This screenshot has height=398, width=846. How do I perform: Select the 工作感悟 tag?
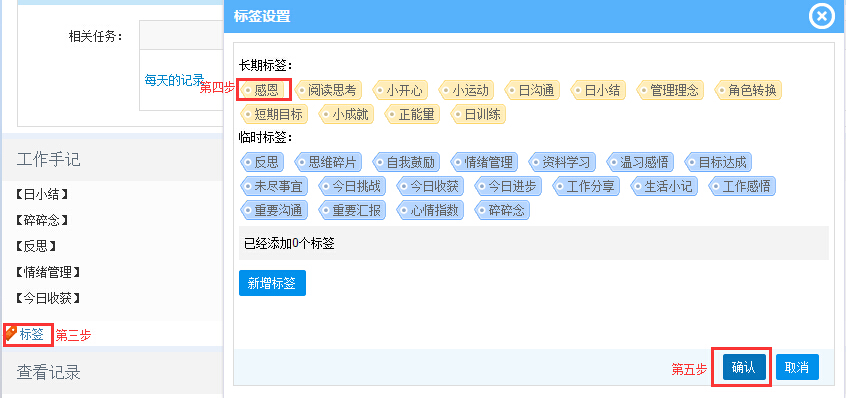pyautogui.click(x=742, y=186)
